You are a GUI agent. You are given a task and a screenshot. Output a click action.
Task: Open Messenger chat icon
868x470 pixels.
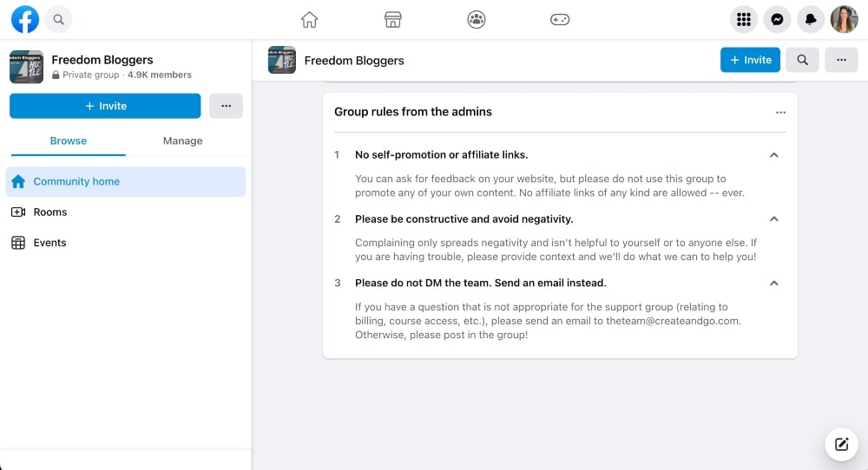pos(777,19)
